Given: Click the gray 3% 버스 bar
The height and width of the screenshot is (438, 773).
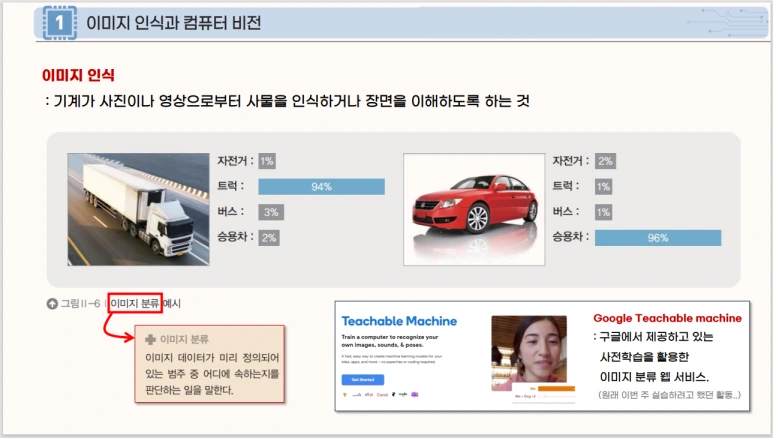Looking at the screenshot, I should point(271,212).
